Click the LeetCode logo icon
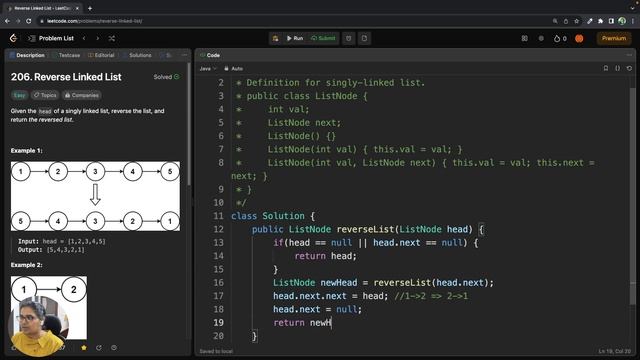The width and height of the screenshot is (640, 360). tap(13, 38)
